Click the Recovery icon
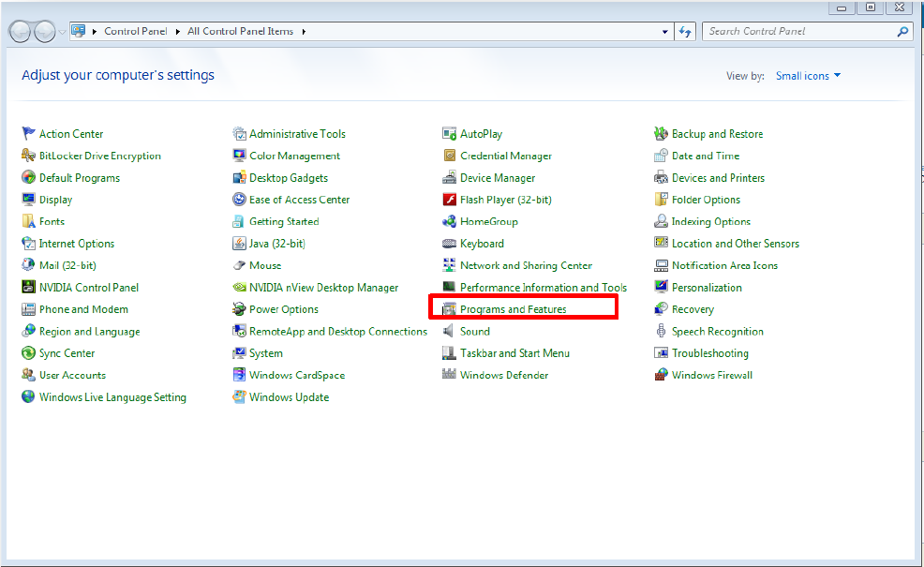Image resolution: width=924 pixels, height=567 pixels. [661, 309]
